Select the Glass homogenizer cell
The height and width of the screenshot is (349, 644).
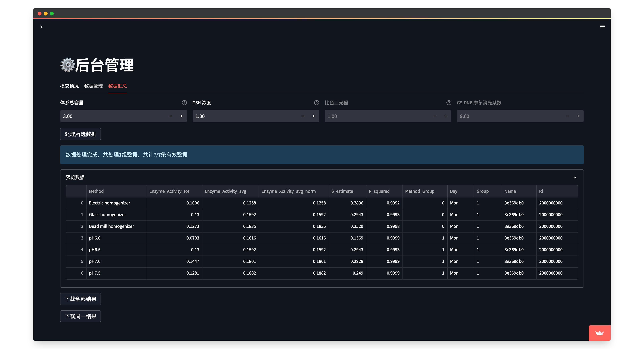point(117,215)
